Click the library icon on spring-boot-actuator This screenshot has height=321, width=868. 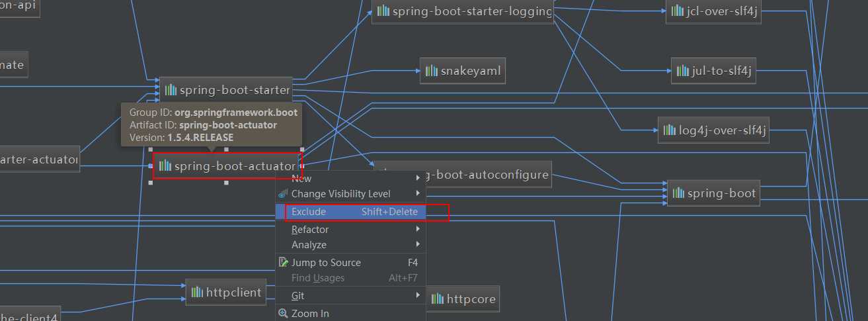pyautogui.click(x=165, y=165)
